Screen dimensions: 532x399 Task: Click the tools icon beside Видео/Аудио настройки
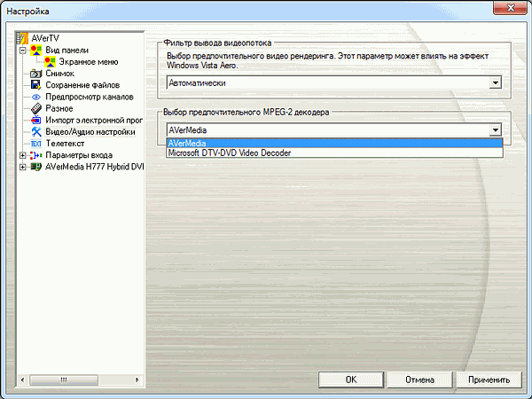36,131
